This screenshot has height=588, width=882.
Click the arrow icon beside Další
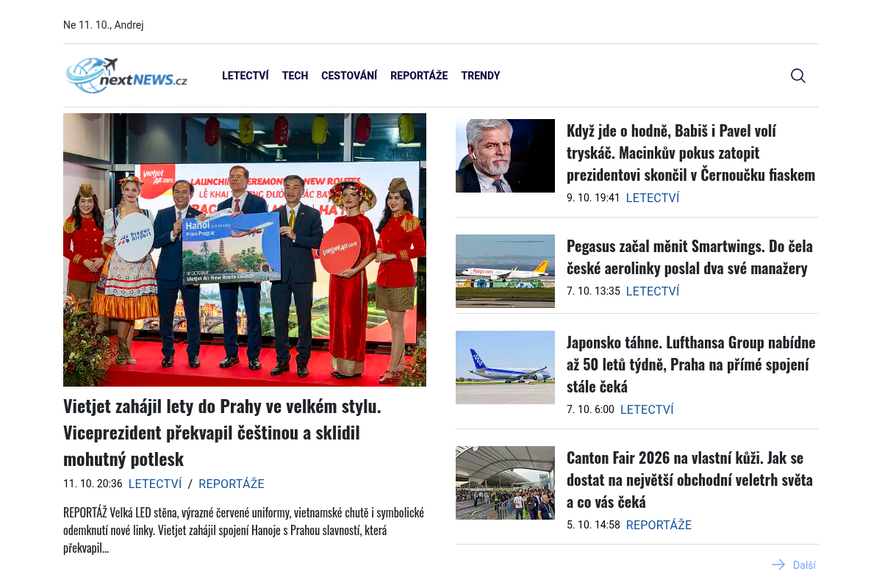click(x=778, y=564)
